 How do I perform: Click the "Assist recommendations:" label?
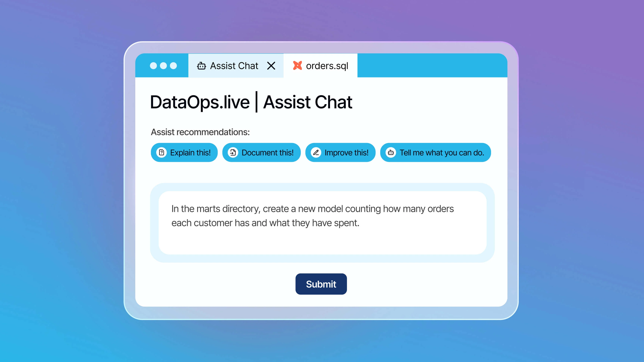(200, 132)
